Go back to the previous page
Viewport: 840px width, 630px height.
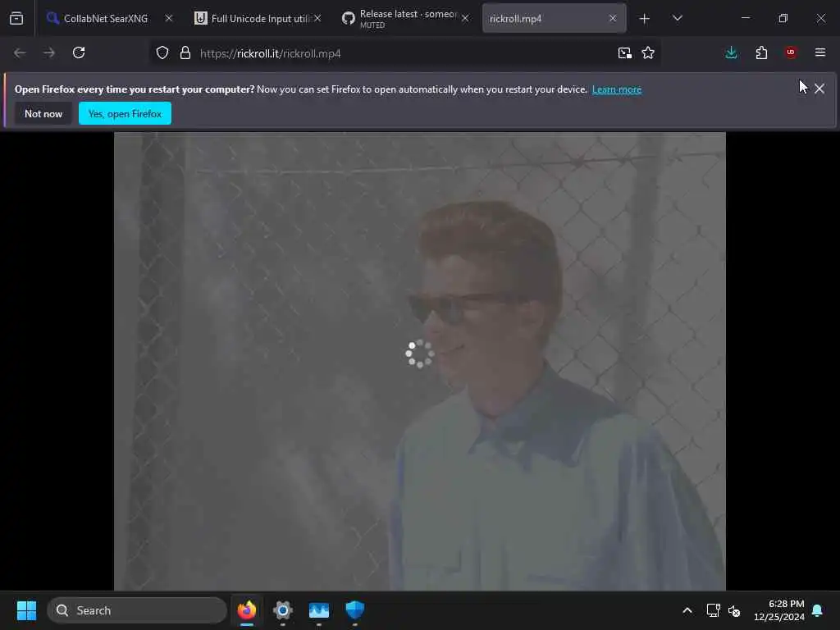(x=20, y=53)
